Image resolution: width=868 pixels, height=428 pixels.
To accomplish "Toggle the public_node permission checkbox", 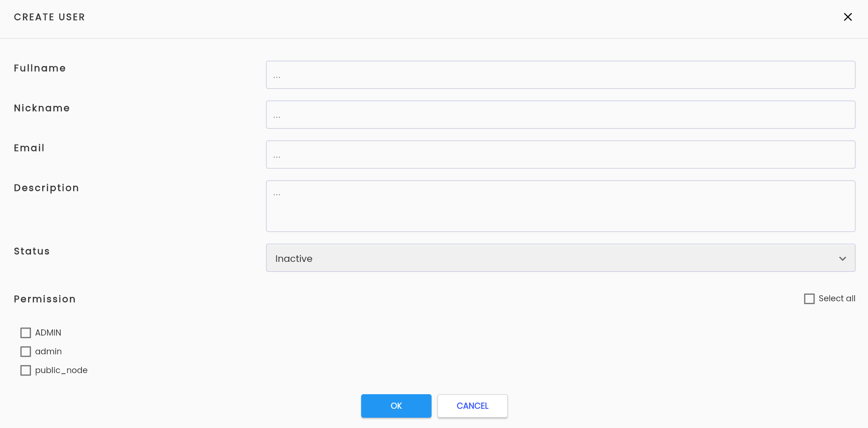I will 26,370.
